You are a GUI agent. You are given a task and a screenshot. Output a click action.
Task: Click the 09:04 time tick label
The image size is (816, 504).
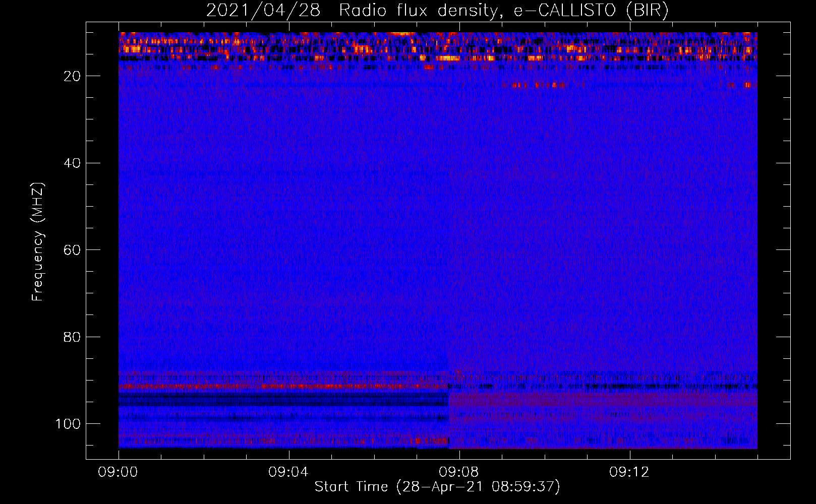click(288, 472)
